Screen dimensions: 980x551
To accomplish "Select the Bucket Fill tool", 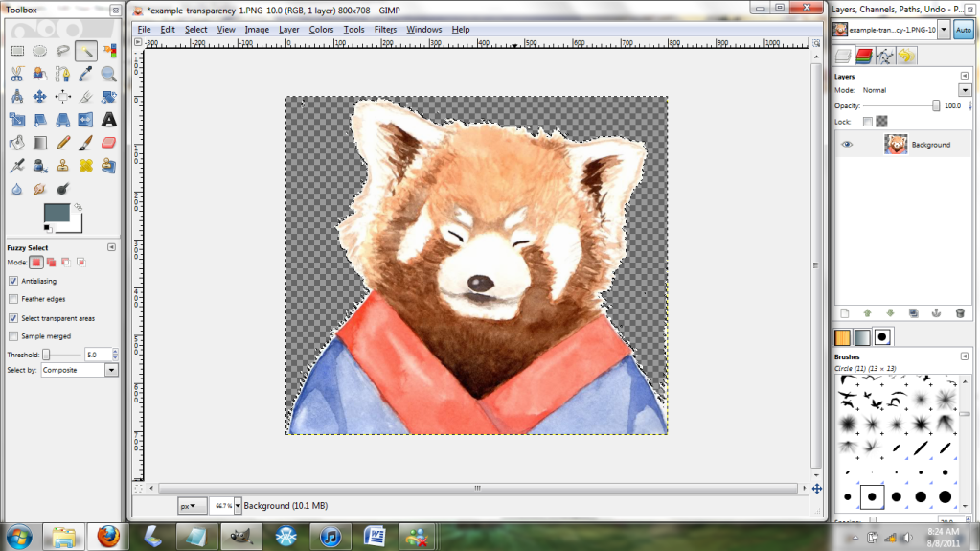I will (17, 143).
